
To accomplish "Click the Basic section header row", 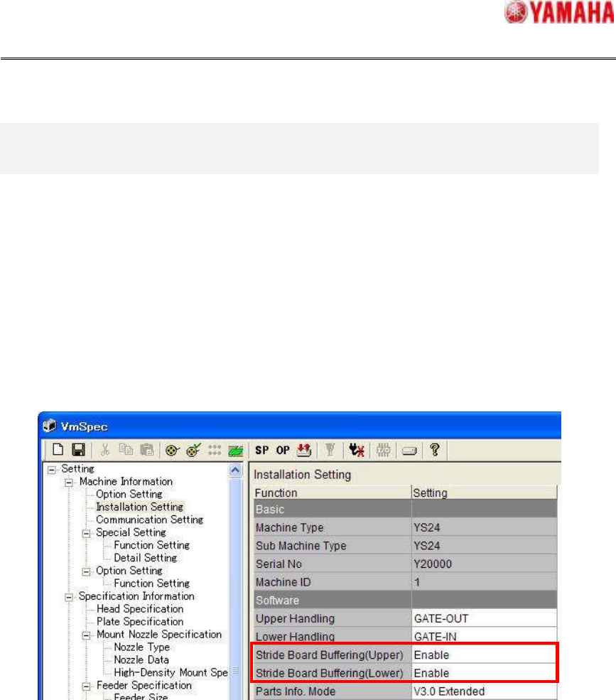I will tap(405, 509).
